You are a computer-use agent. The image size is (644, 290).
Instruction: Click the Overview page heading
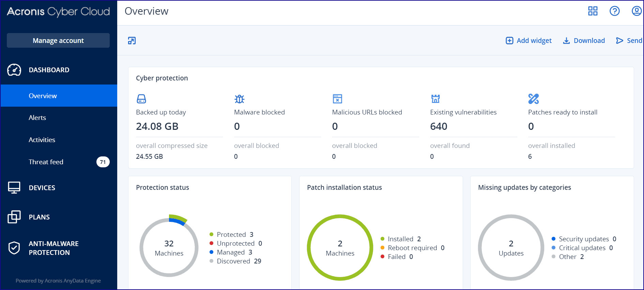[147, 11]
